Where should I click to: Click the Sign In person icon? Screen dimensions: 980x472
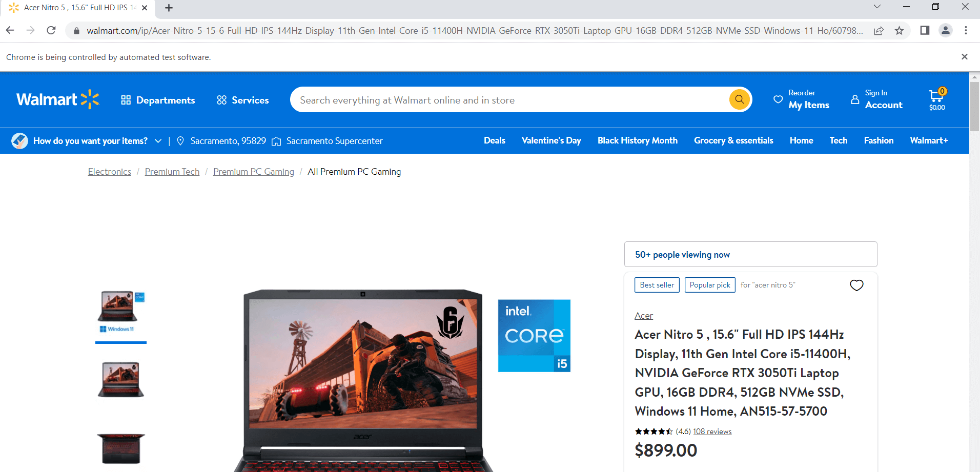[855, 99]
